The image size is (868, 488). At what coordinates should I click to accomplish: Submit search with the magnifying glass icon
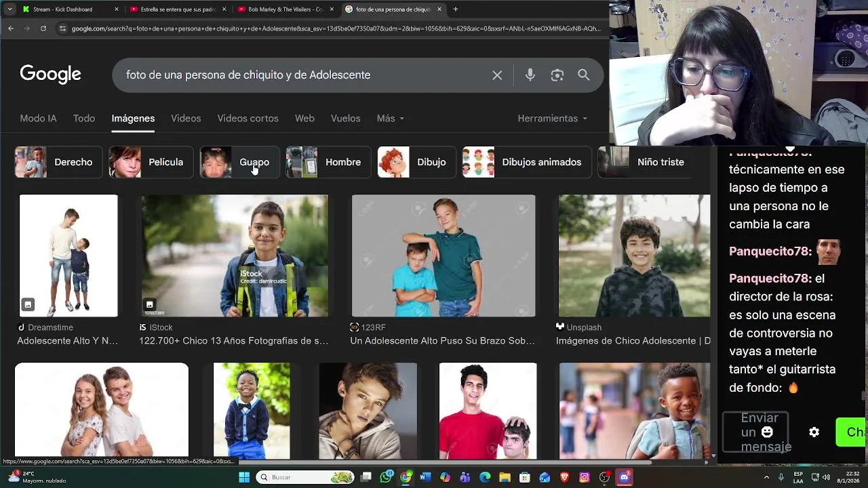click(584, 75)
